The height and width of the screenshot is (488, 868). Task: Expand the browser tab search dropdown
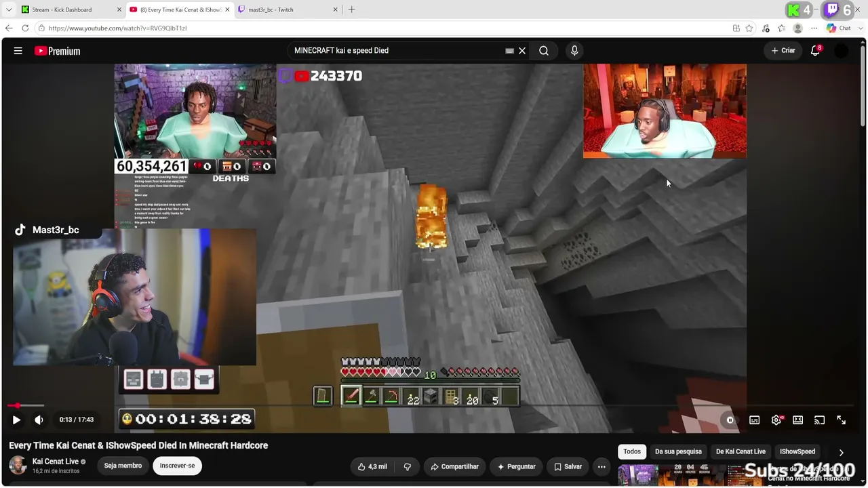(x=9, y=9)
